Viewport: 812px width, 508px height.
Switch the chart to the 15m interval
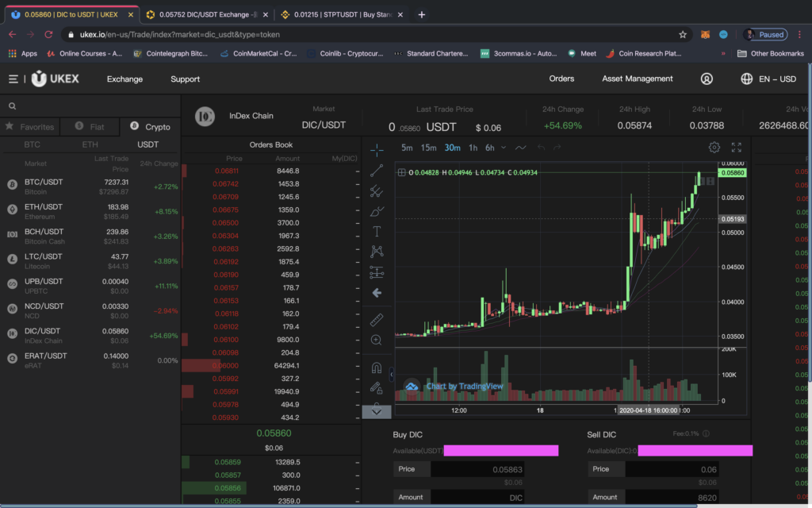point(428,148)
